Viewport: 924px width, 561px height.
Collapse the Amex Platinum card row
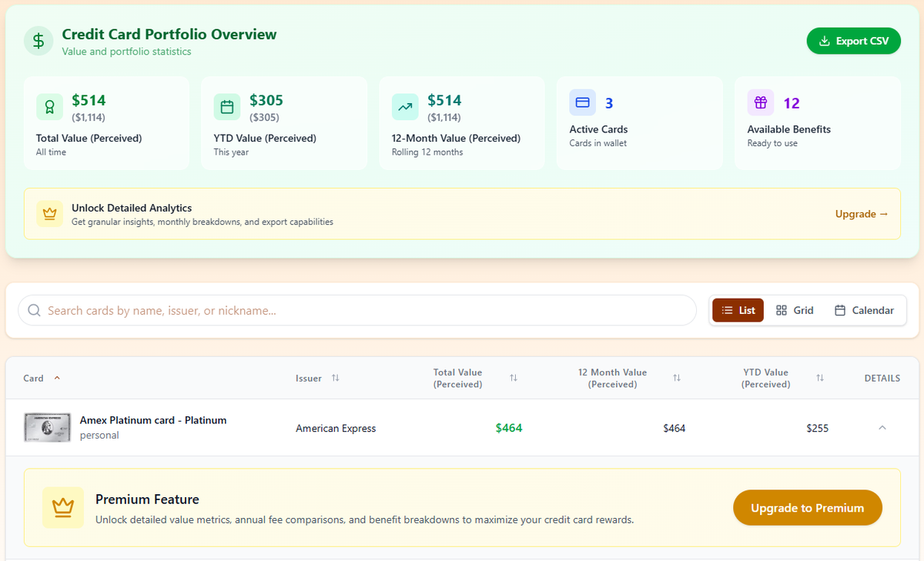tap(882, 428)
